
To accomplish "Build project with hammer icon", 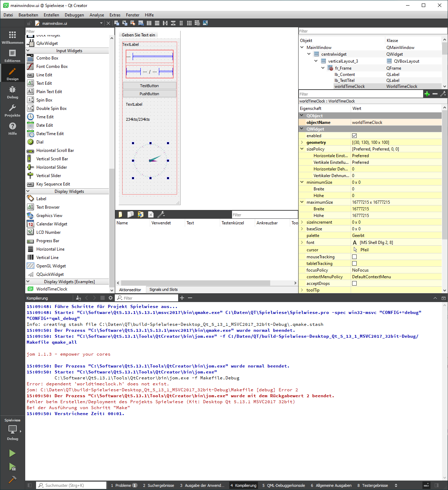I will click(12, 479).
